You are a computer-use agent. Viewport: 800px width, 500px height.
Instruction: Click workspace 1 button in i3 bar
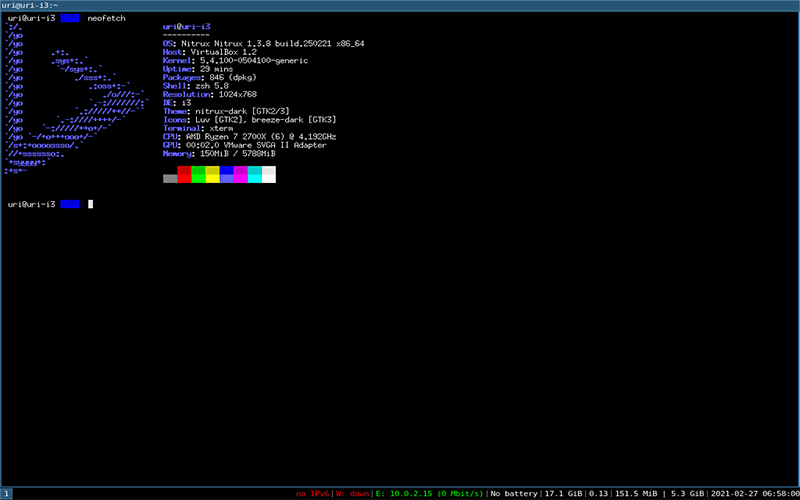[6, 493]
